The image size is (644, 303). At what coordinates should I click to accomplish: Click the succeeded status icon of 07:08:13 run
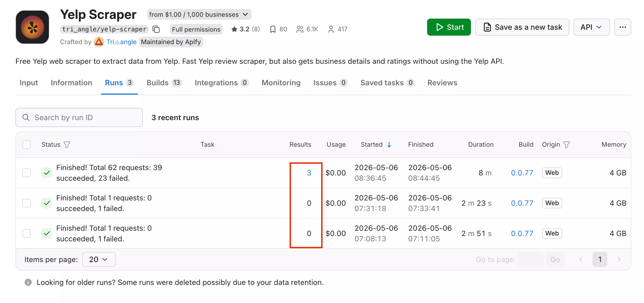(x=47, y=233)
